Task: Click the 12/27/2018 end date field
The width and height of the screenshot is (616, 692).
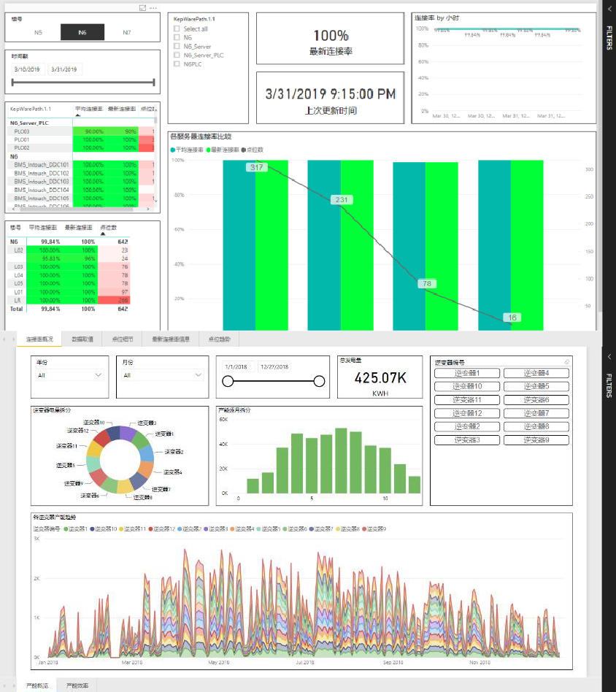Action: 274,366
